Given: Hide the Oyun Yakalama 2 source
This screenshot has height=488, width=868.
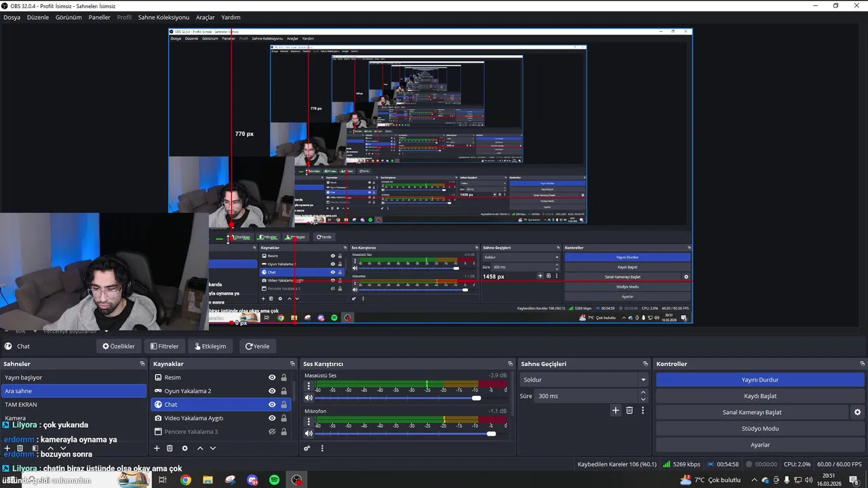Looking at the screenshot, I should pyautogui.click(x=272, y=391).
